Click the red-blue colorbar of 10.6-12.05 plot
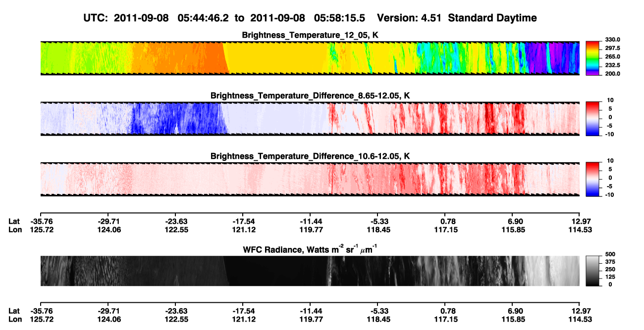Image resolution: width=644 pixels, height=330 pixels. (593, 179)
